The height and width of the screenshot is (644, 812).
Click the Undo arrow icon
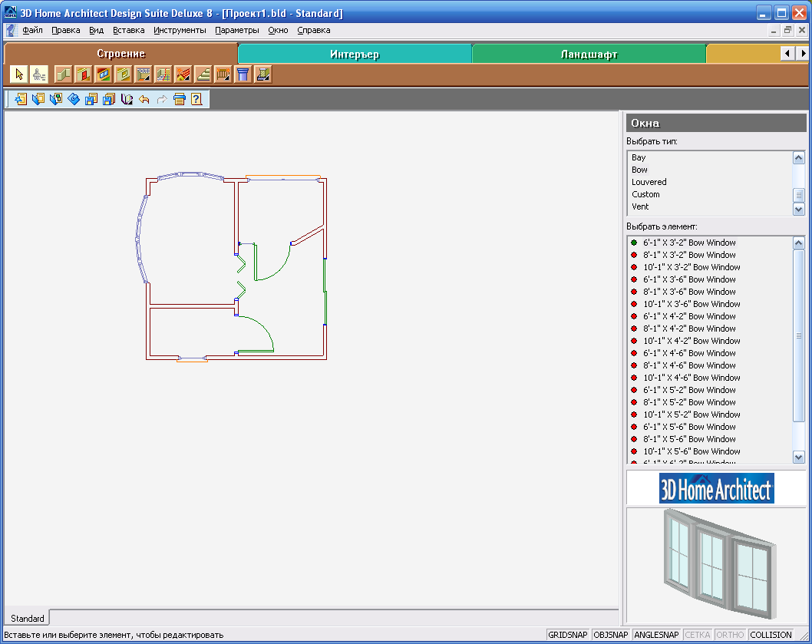144,99
